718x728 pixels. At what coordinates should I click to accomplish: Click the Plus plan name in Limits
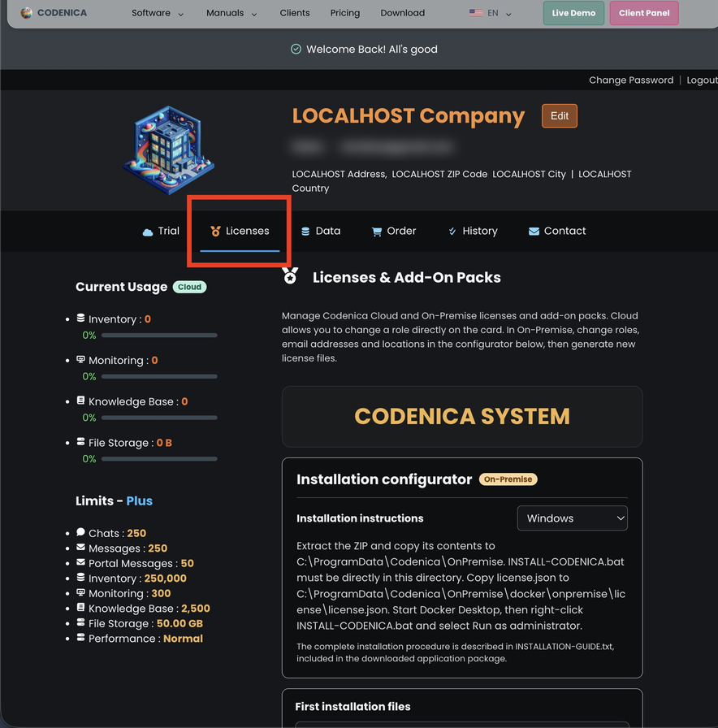139,501
